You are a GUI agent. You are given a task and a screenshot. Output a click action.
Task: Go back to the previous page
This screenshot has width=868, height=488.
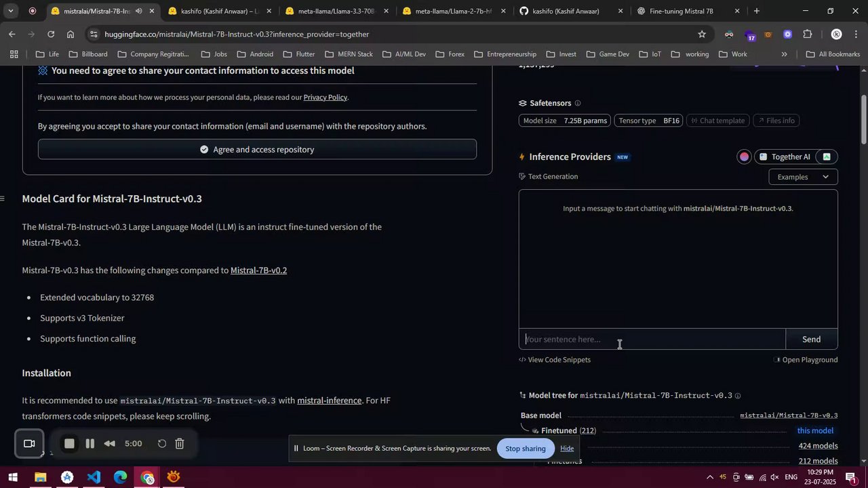coord(12,34)
